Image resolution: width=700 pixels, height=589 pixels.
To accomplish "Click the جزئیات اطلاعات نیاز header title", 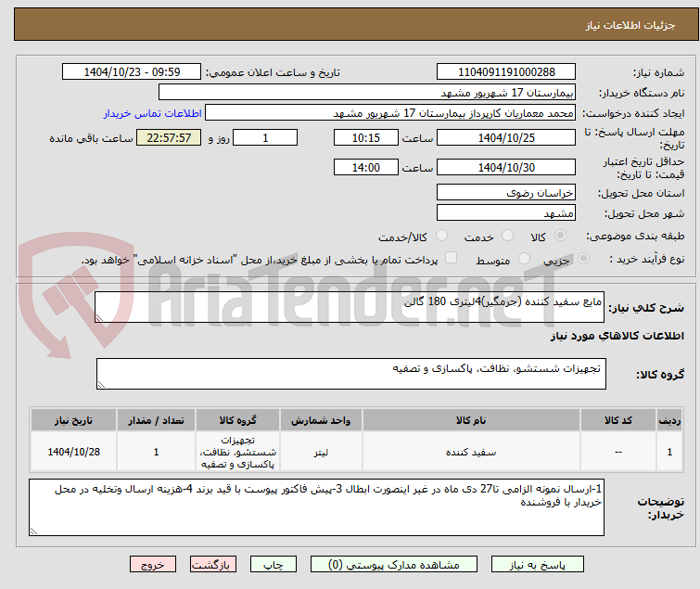I will click(x=630, y=25).
